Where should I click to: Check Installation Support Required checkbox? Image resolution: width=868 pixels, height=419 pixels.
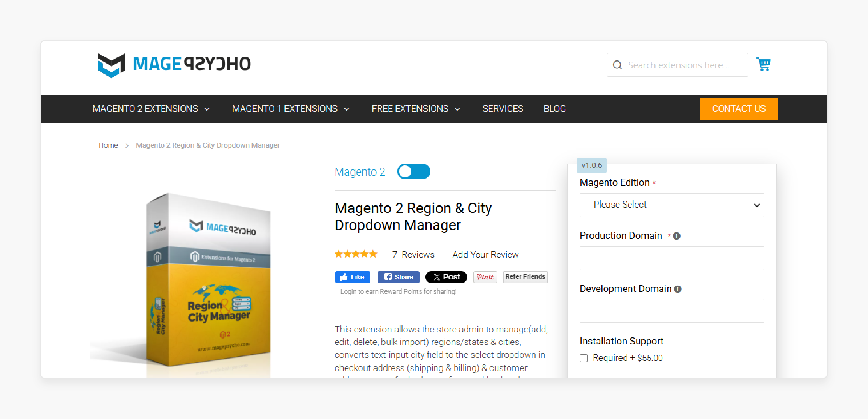point(584,358)
